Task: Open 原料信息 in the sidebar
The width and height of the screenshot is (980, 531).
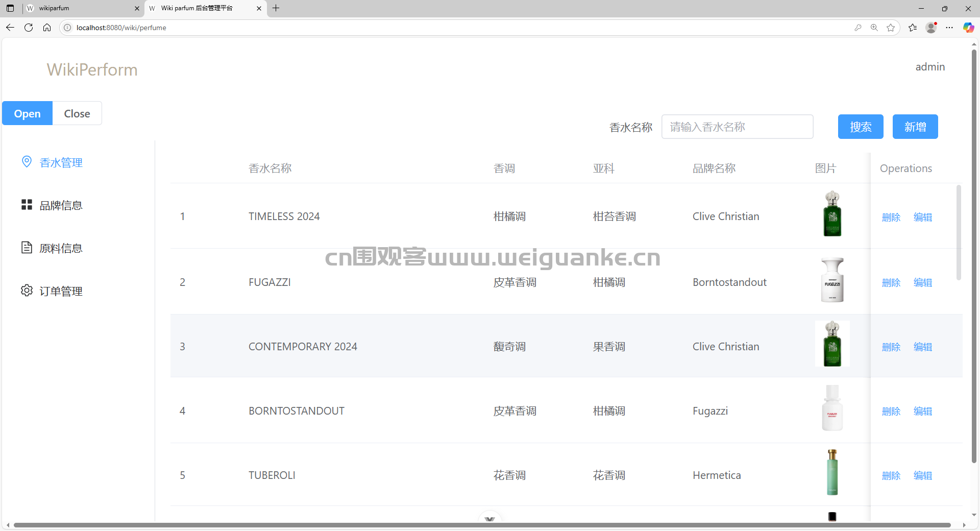Action: point(61,248)
